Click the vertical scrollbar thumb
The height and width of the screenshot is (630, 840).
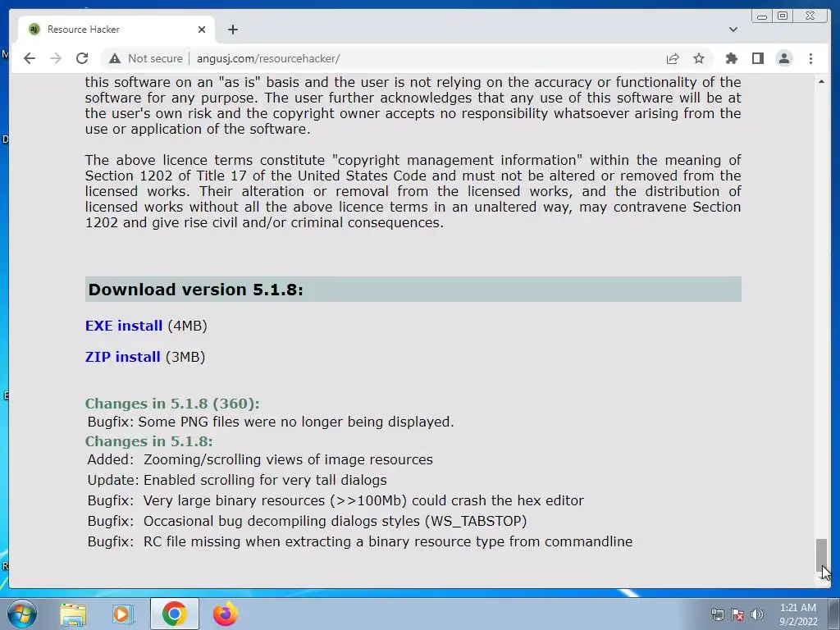821,555
